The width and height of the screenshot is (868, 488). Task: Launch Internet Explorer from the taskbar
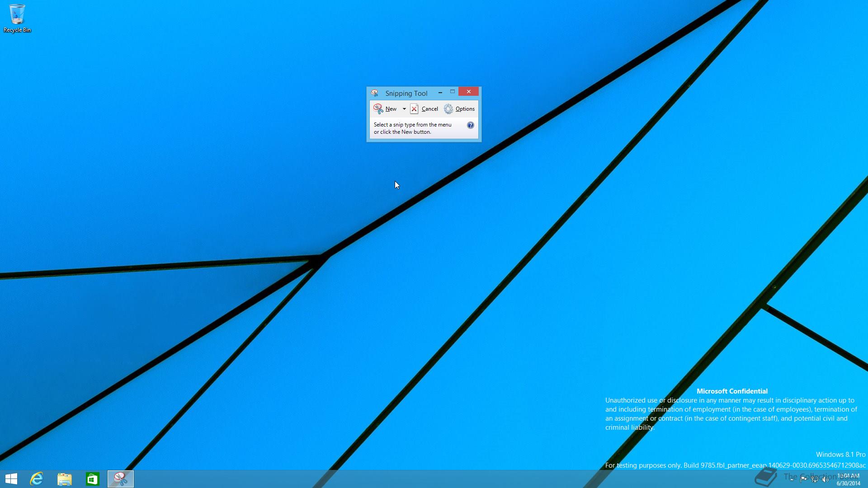[37, 479]
